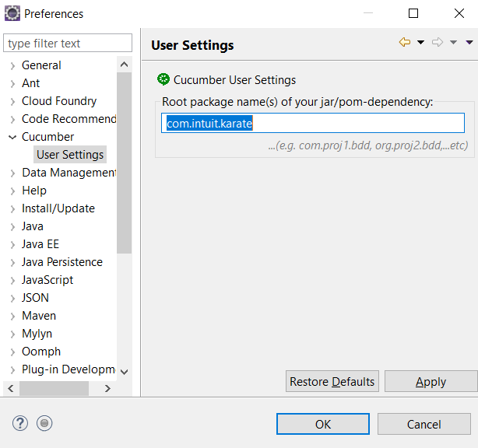Expand the Maven preferences node
Screen dimensions: 478x448
(x=12, y=316)
